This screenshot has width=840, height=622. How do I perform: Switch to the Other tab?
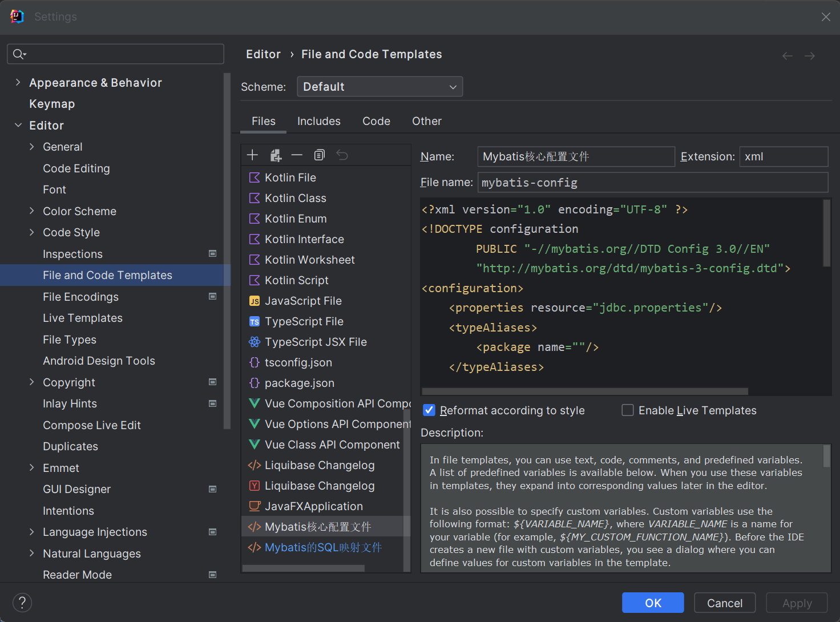click(x=427, y=121)
